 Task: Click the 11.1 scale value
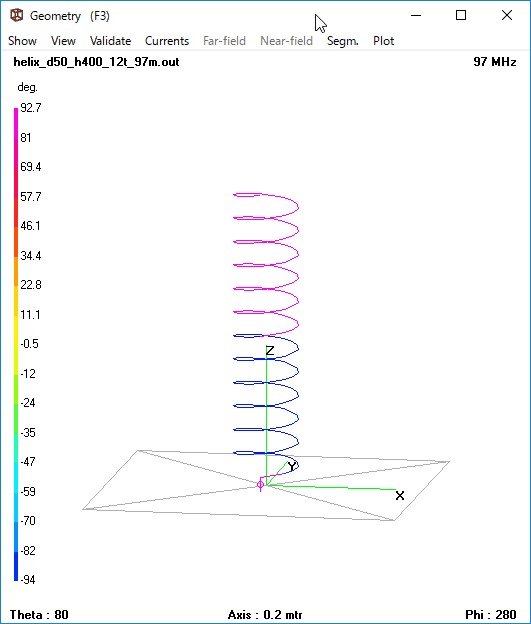pos(31,315)
